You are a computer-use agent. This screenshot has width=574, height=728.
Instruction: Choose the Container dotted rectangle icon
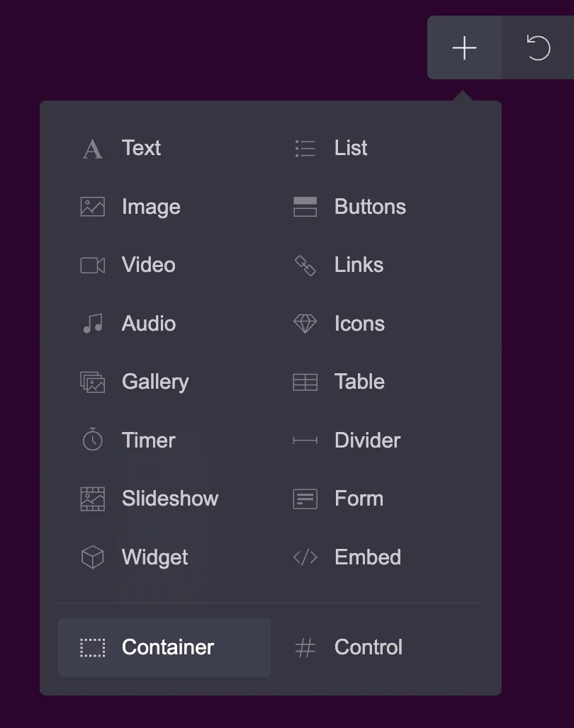[x=93, y=648]
